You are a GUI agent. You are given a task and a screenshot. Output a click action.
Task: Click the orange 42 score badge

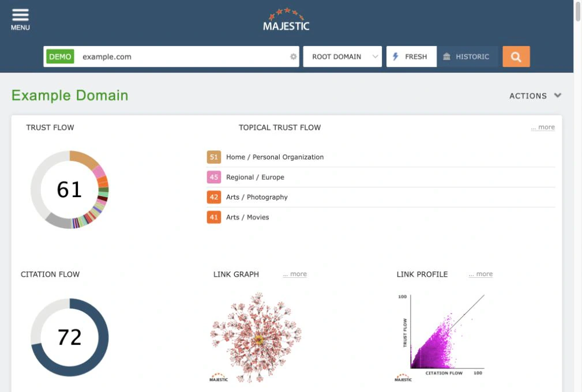coord(214,197)
